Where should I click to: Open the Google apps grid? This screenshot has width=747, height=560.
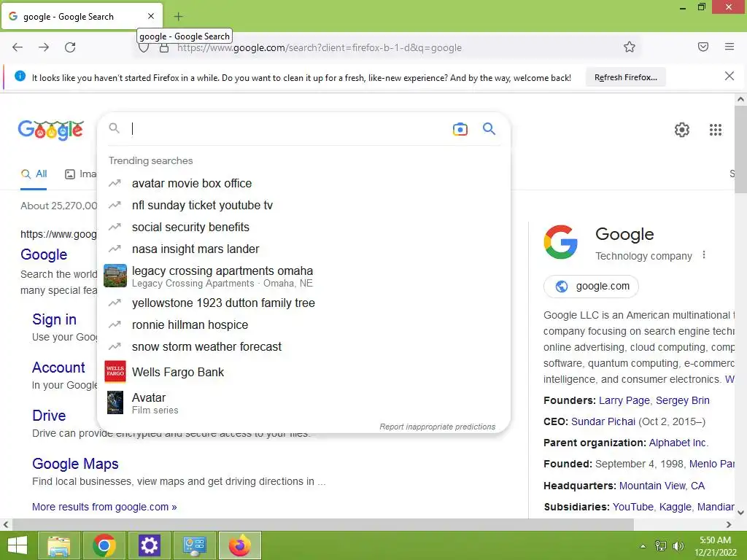716,130
